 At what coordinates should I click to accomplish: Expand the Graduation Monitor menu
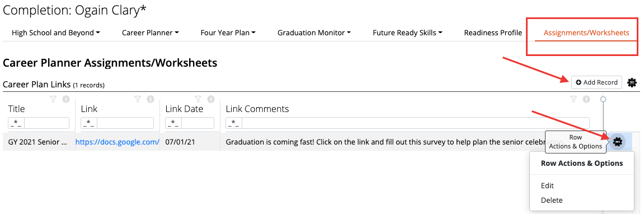314,33
